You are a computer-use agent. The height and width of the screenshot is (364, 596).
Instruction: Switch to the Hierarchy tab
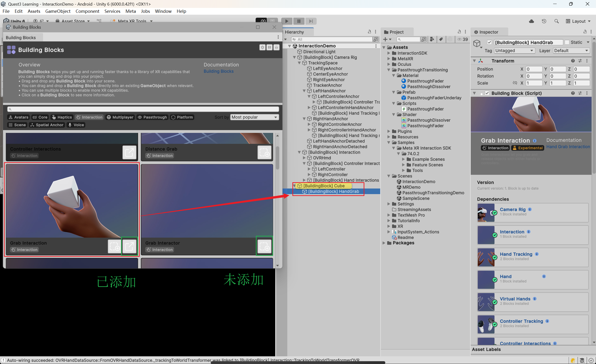(x=294, y=32)
